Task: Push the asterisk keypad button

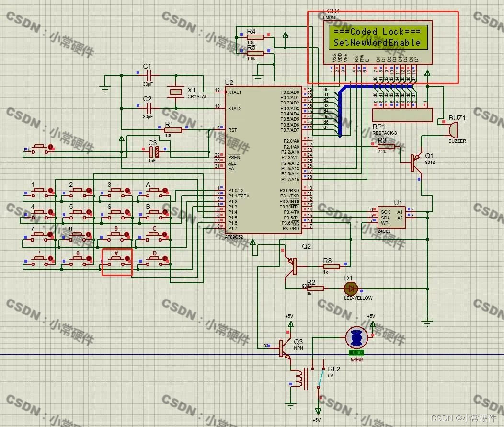Action: click(x=40, y=260)
